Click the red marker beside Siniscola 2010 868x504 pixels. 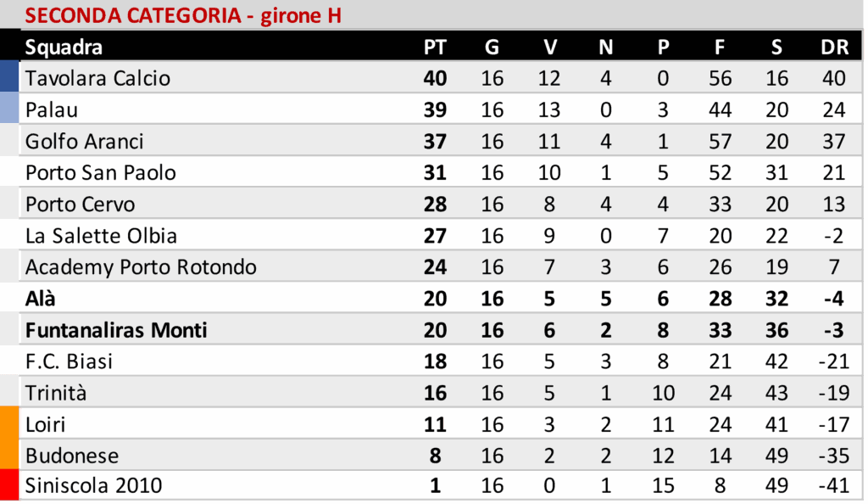[9, 486]
